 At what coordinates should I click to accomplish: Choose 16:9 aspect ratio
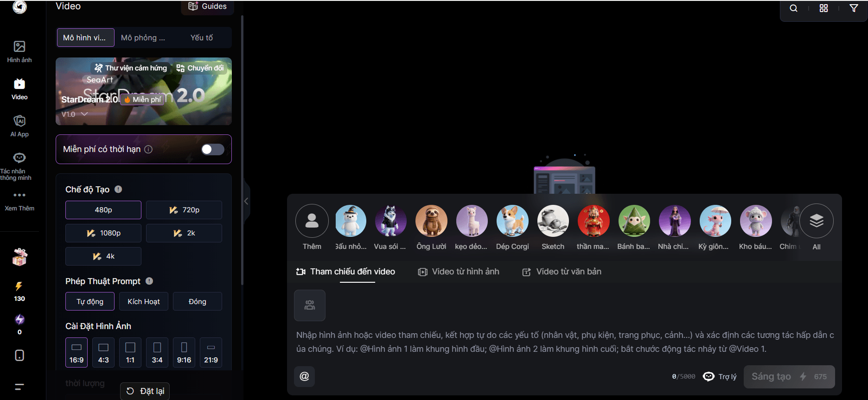77,353
